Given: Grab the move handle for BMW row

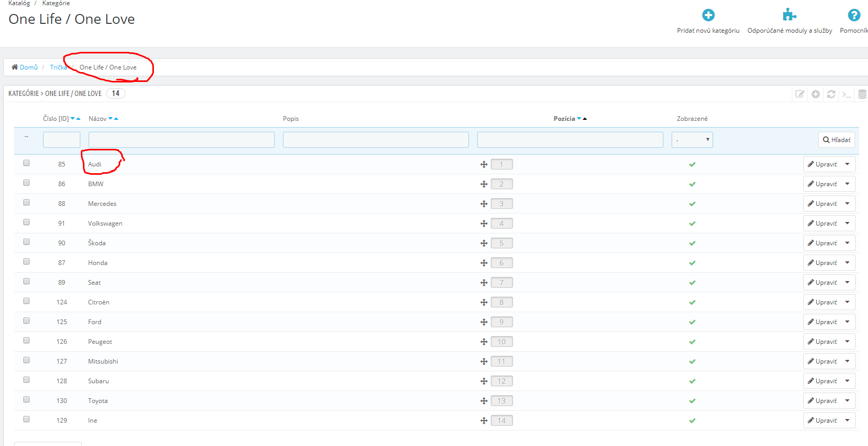Looking at the screenshot, I should (484, 184).
